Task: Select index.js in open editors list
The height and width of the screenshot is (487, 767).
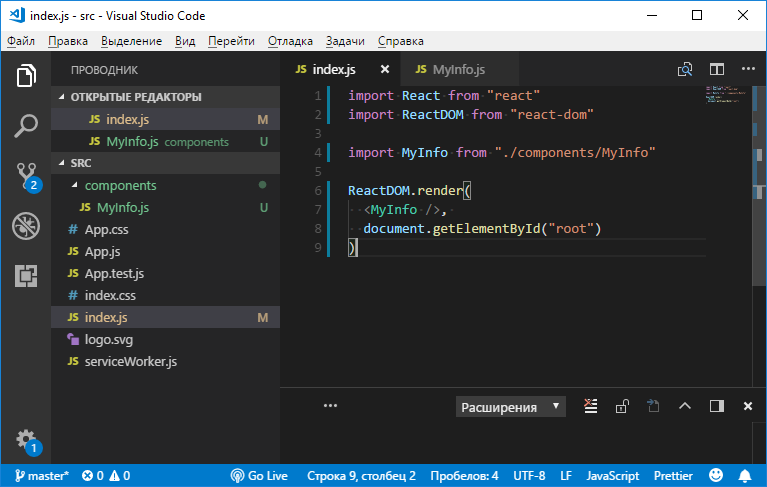Action: (165, 119)
